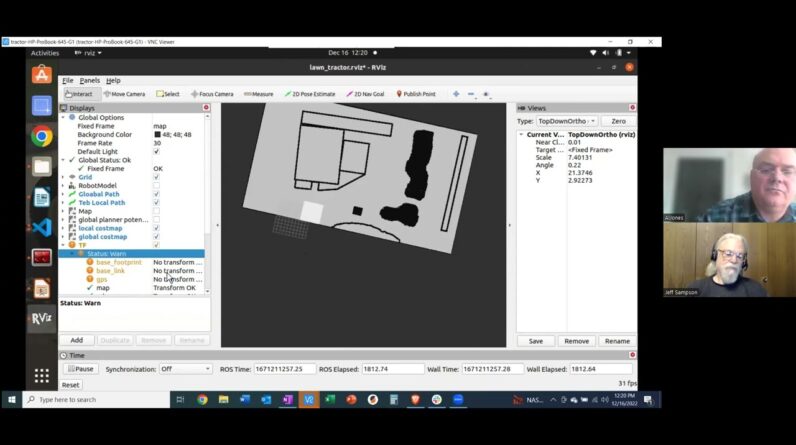Pick the 2D Nav Goal tool

[x=367, y=94]
